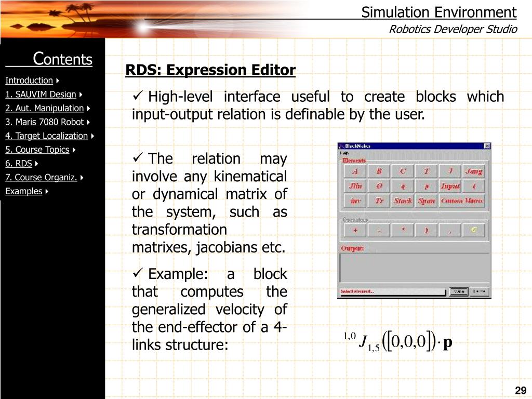Click the 'Simulation Environment' title text

438,12
